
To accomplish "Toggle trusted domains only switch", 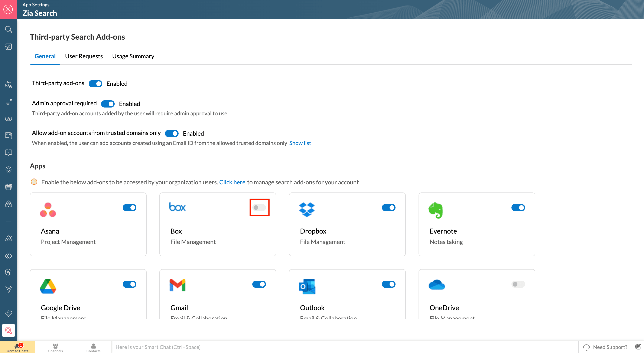I will (172, 133).
